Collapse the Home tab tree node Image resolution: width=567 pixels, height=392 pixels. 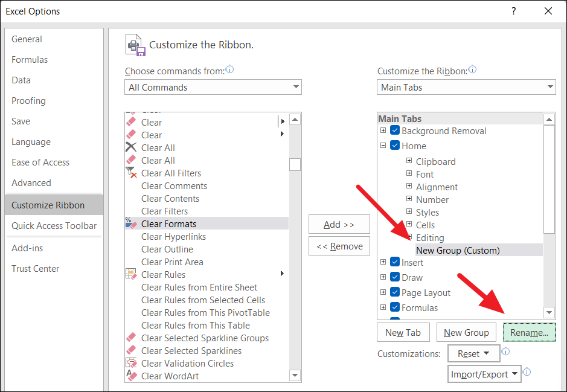tap(383, 146)
